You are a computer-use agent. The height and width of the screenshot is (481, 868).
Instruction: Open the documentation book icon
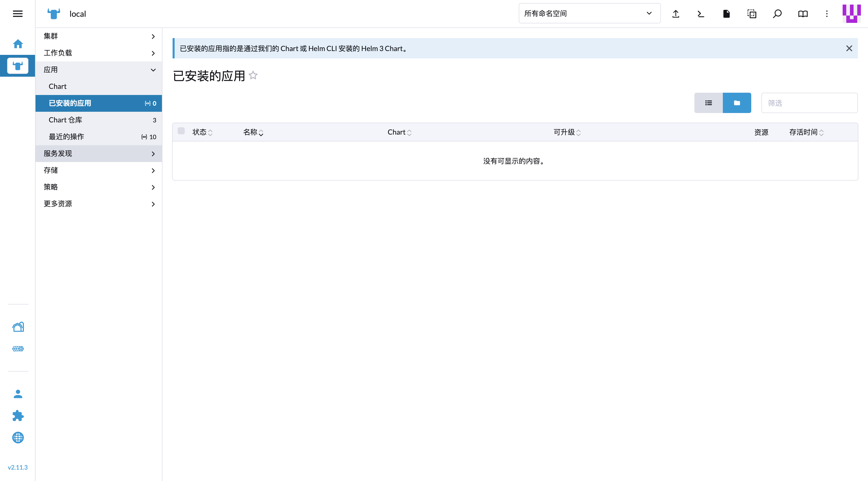(803, 13)
